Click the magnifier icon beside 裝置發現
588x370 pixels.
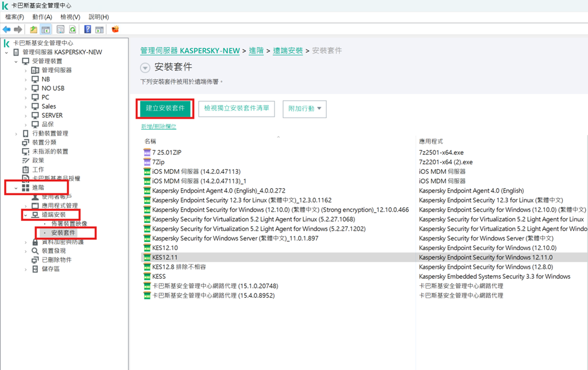[35, 251]
